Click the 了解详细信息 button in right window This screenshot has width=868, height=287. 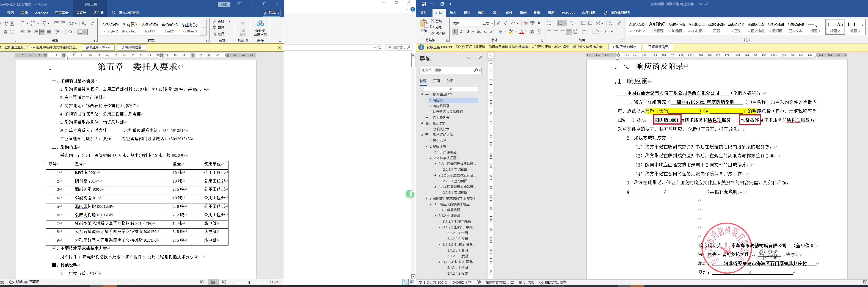point(658,47)
